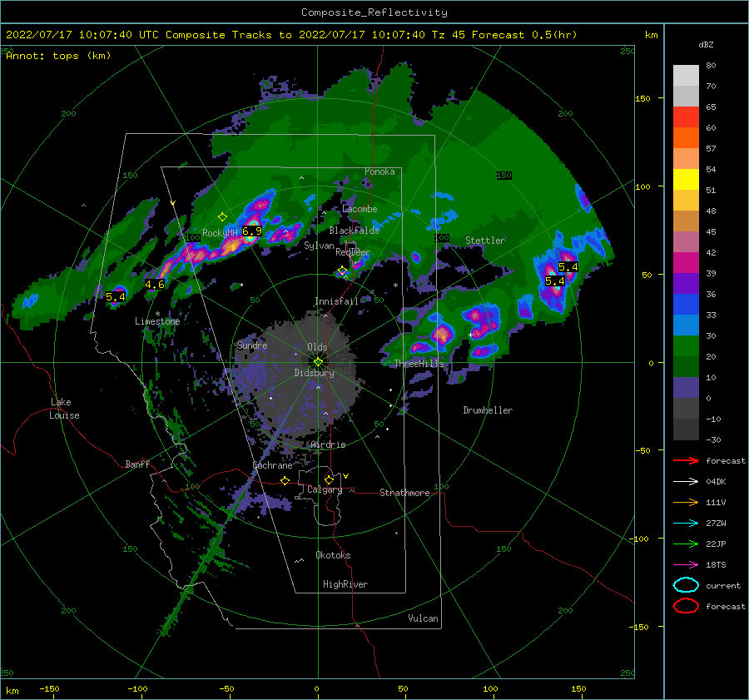Click the orange 111V arrow in legend
Image resolution: width=749 pixels, height=700 pixels.
(x=686, y=502)
